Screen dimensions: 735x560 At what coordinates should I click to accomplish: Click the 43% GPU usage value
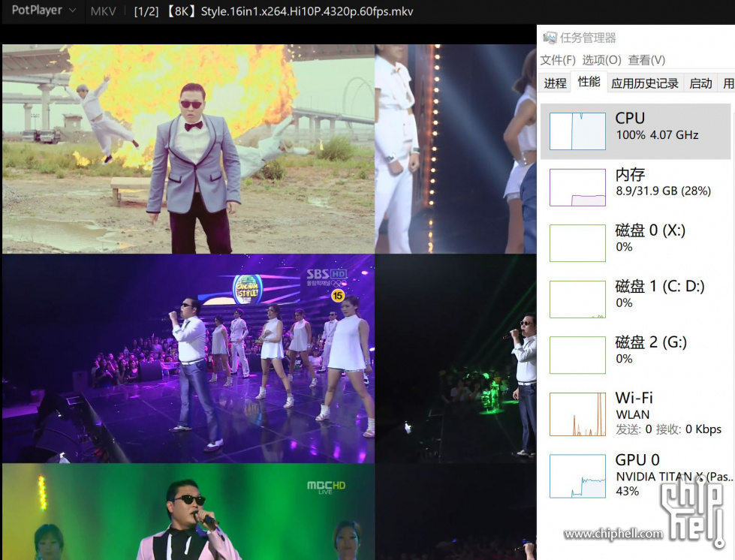pos(627,491)
